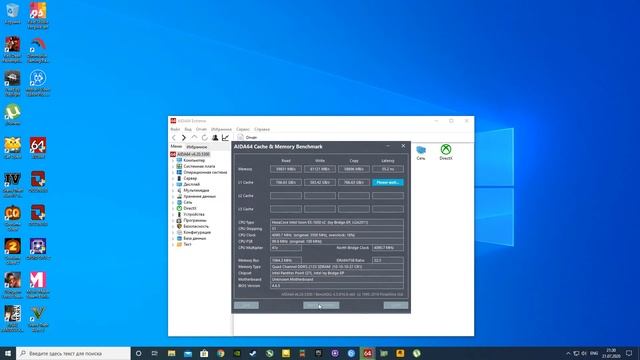The height and width of the screenshot is (360, 640).
Task: Open the AIDA64 desktop shortcut icon
Action: click(x=38, y=148)
